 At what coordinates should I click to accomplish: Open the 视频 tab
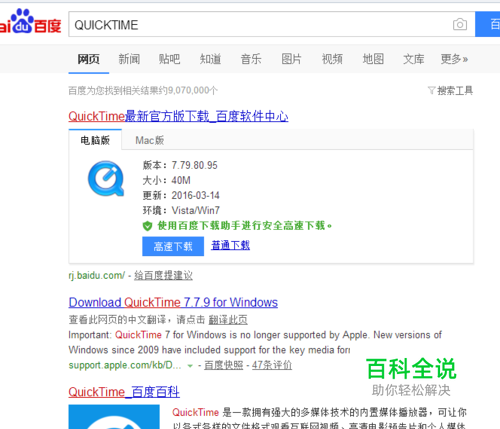(x=332, y=59)
